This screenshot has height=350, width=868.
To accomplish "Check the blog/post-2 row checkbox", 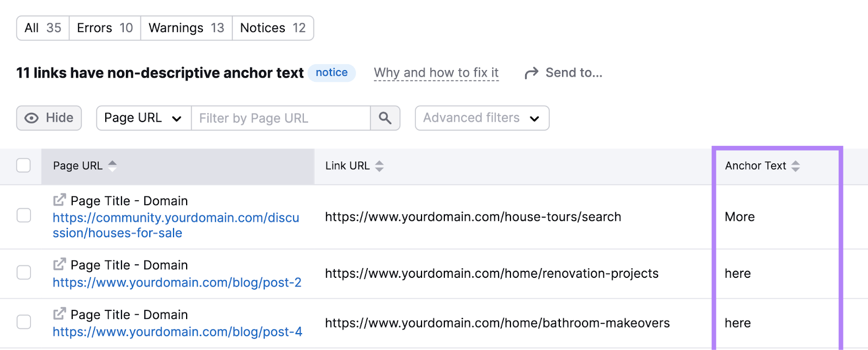I will click(x=23, y=273).
